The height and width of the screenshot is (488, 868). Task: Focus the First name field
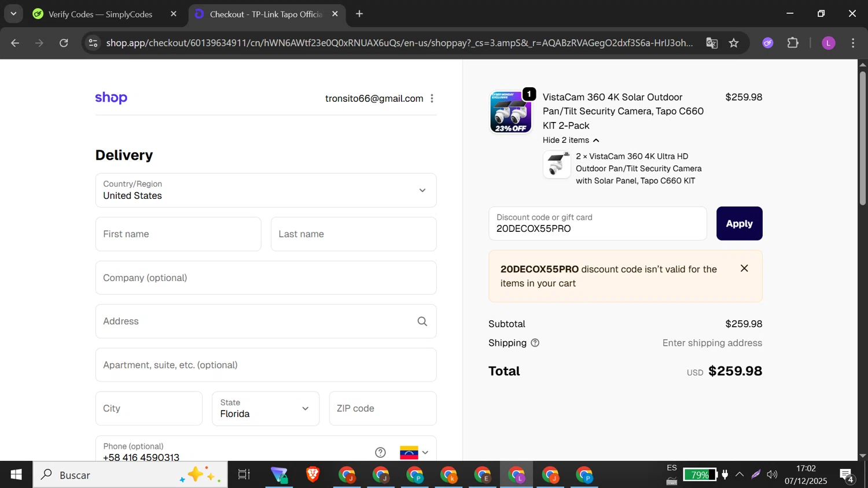[178, 234]
